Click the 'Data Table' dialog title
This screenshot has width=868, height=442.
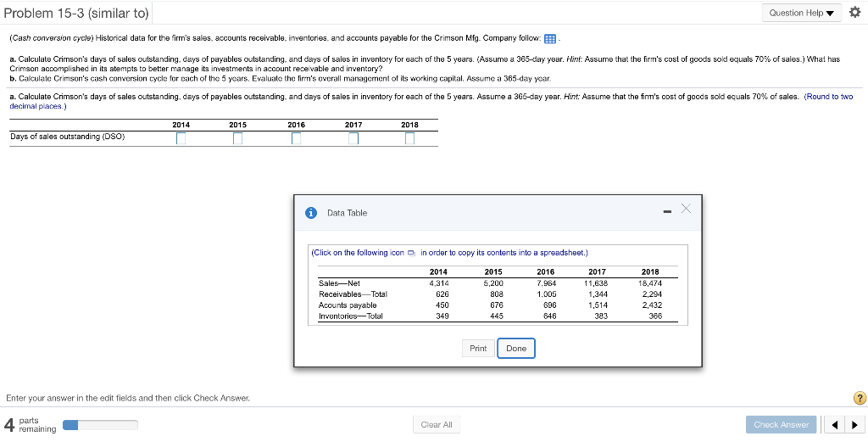click(347, 213)
